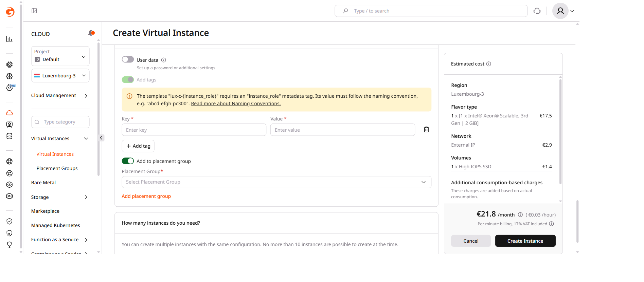Focus the Enter value input field
The height and width of the screenshot is (282, 644).
[x=343, y=130]
